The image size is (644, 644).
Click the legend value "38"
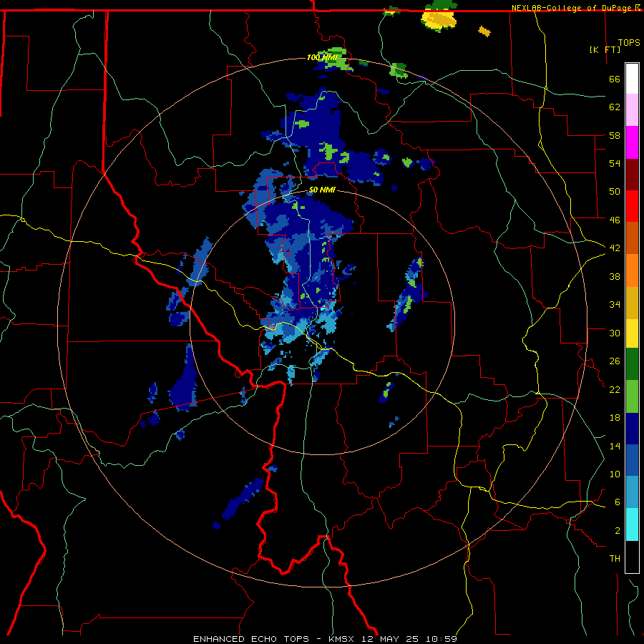tap(615, 276)
